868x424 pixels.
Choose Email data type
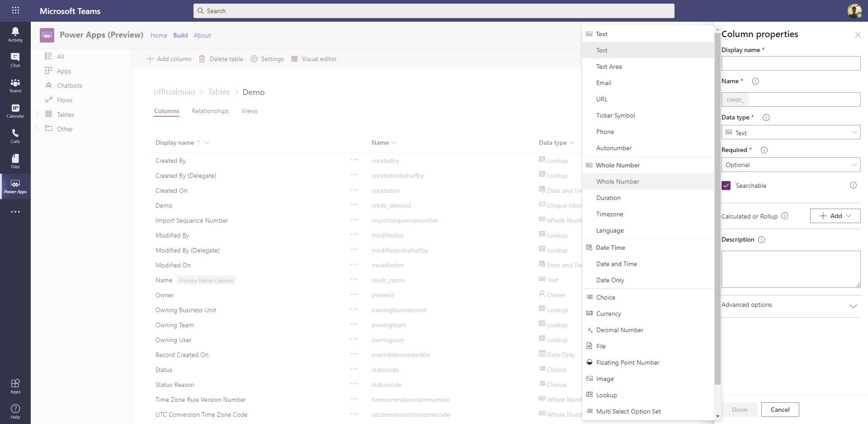[x=648, y=83]
